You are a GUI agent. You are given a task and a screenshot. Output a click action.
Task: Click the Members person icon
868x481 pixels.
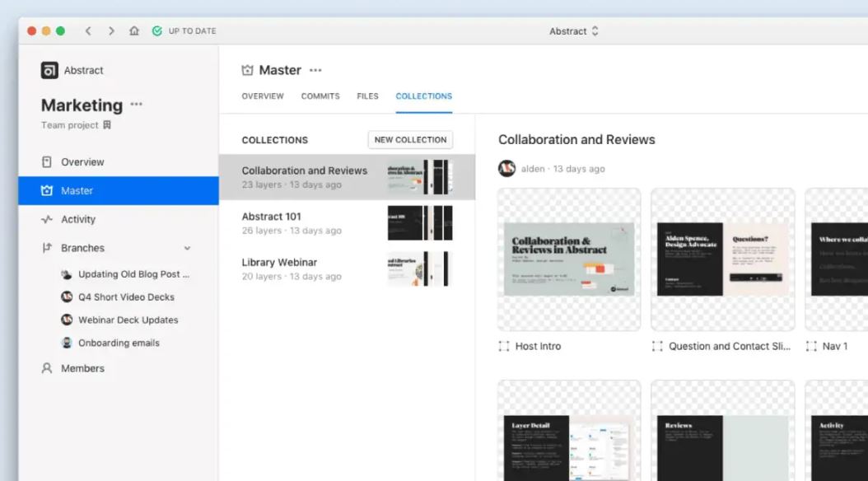coord(46,368)
